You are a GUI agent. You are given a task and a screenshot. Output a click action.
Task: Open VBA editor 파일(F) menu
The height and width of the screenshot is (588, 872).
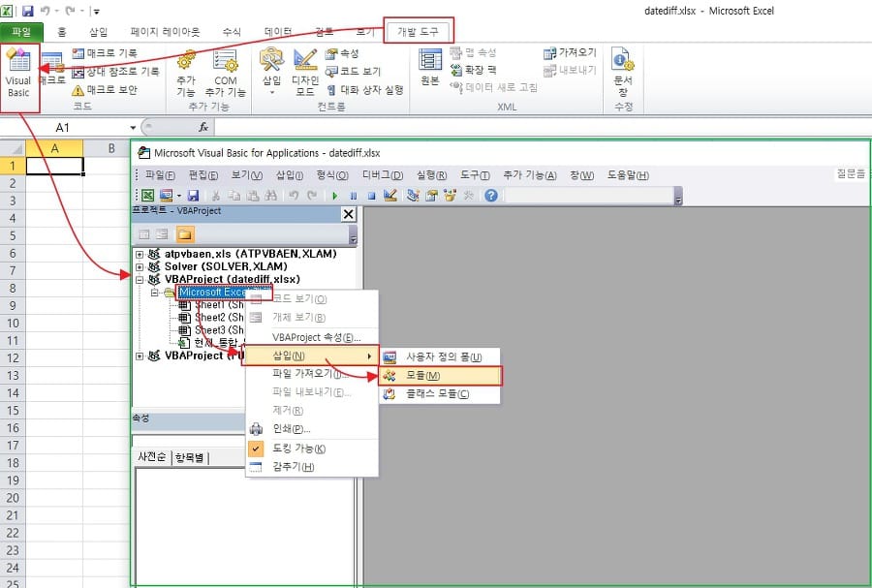[160, 175]
